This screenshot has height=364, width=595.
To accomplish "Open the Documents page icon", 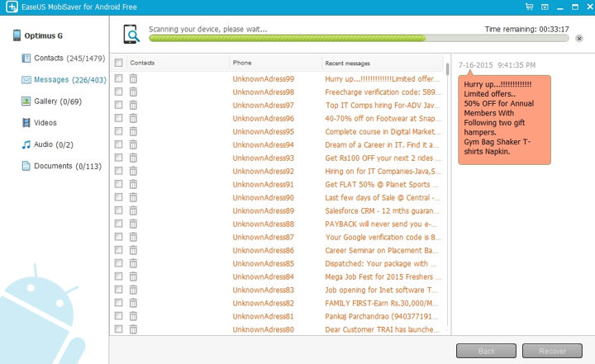I will tap(27, 166).
